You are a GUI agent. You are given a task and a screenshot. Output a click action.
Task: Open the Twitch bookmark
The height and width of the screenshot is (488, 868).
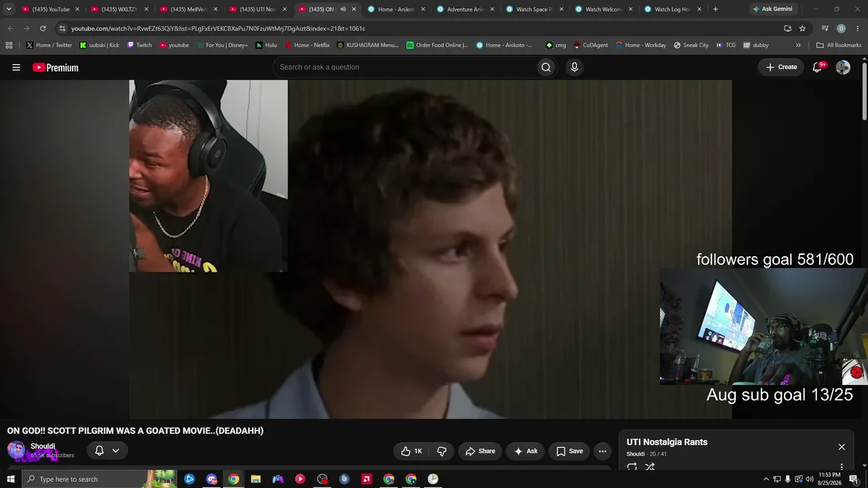tap(139, 45)
